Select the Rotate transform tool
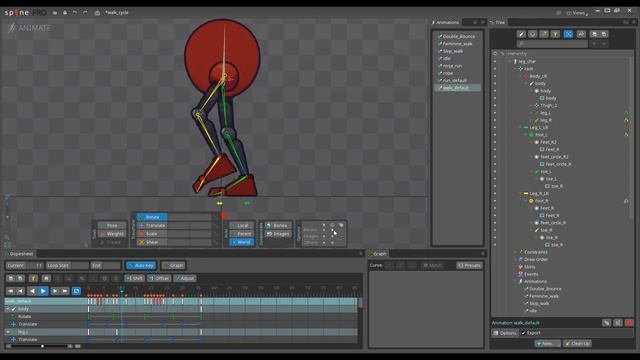Viewport: 640px width, 360px height. [x=152, y=217]
